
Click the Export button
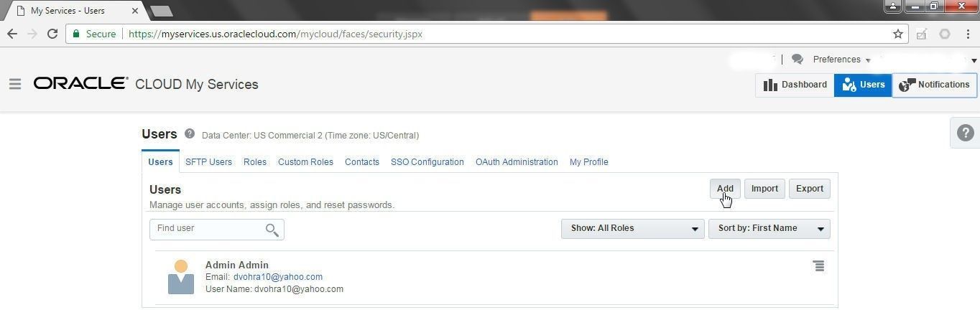point(810,189)
